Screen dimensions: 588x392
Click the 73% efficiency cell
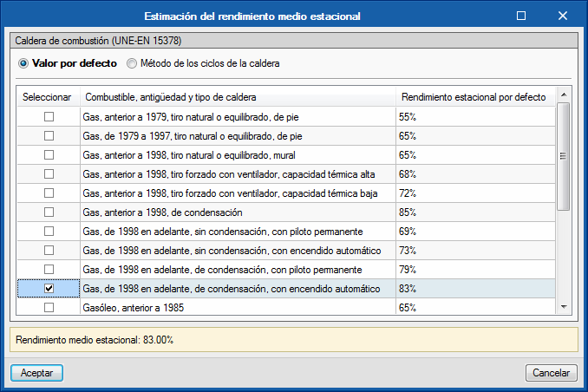pyautogui.click(x=475, y=251)
